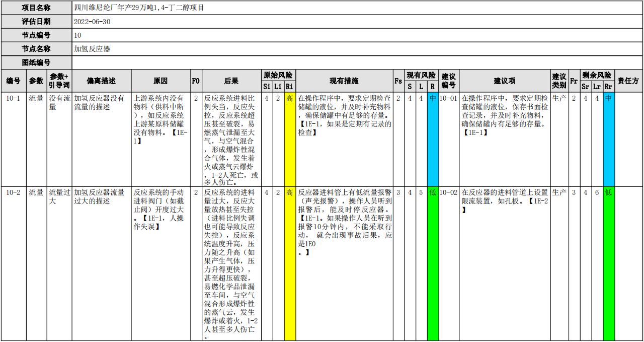Click the guide word cell 流量过大
Screen dimensions: 644x342
(59, 263)
